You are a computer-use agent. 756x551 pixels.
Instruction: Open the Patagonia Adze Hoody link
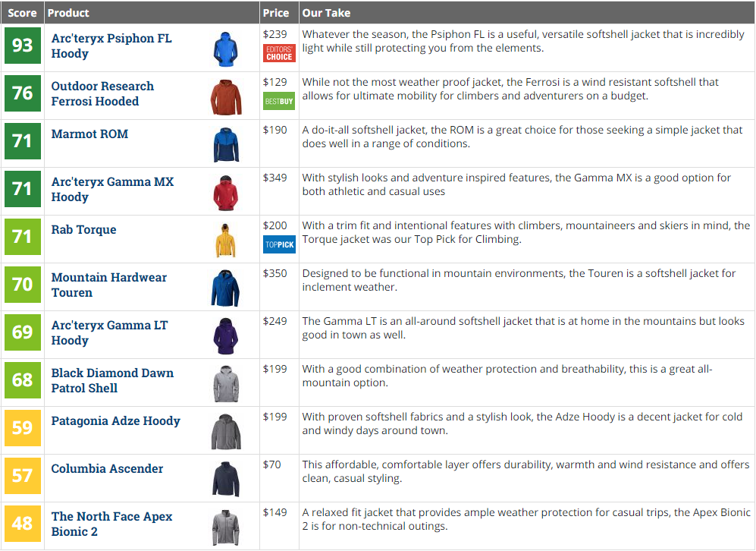116,420
